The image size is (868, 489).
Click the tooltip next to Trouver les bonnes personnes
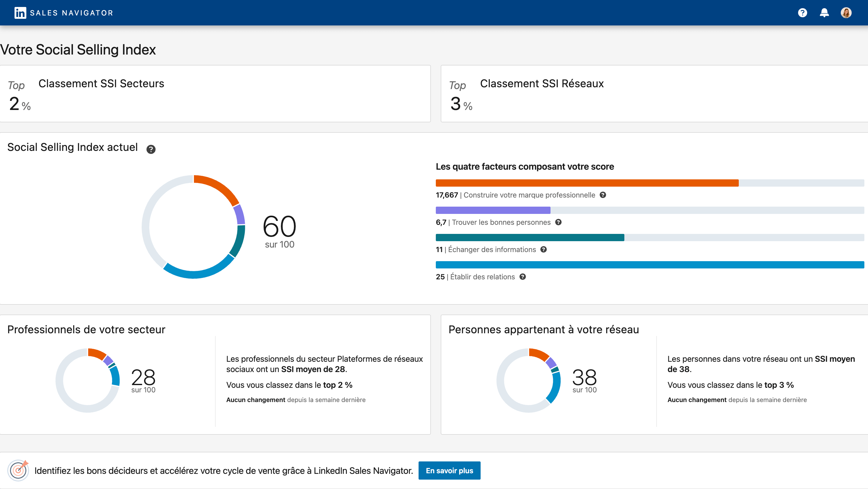click(559, 222)
